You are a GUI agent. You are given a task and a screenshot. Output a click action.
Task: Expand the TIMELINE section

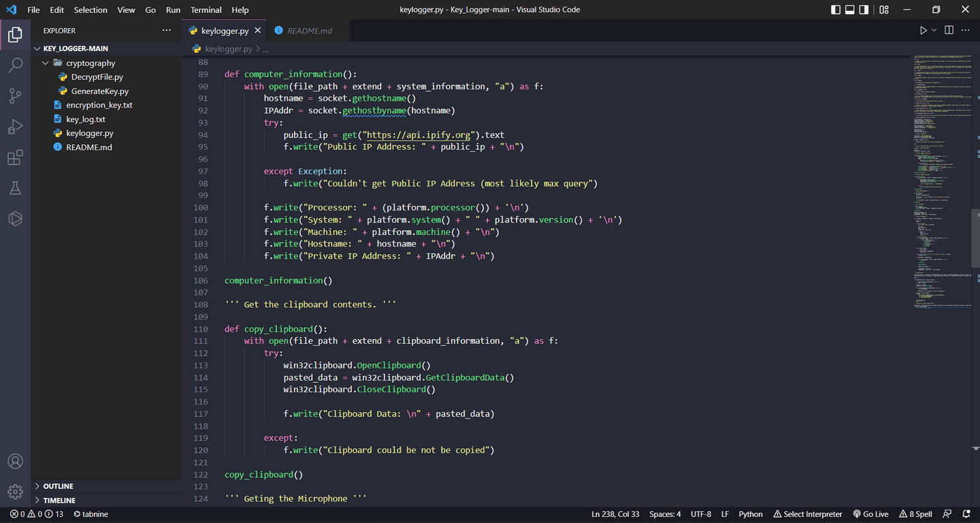pyautogui.click(x=107, y=500)
